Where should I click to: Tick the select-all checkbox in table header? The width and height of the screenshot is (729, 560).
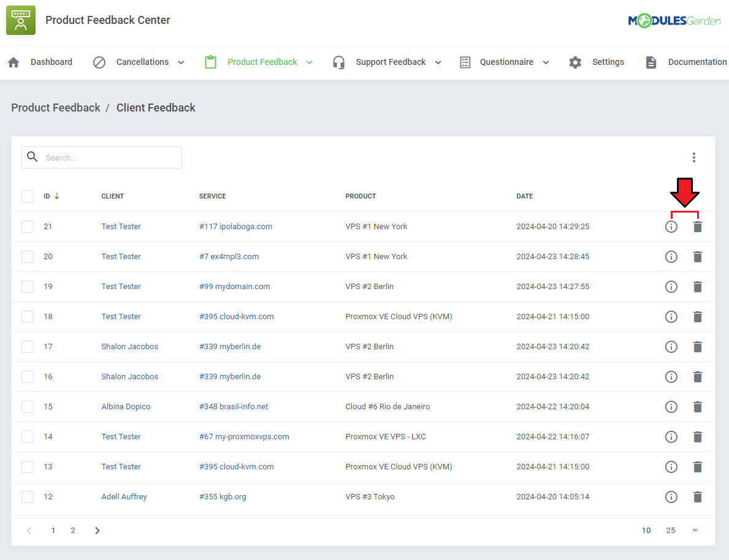[x=28, y=197]
